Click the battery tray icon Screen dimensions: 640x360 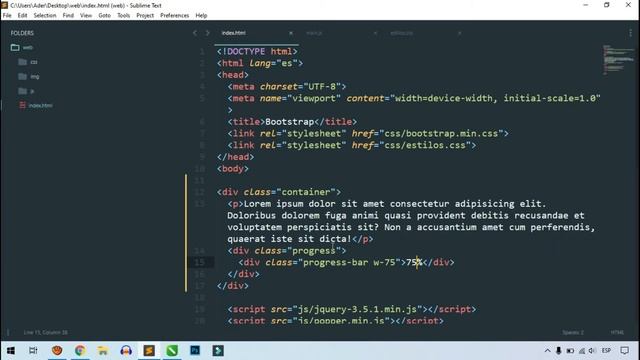(x=570, y=351)
